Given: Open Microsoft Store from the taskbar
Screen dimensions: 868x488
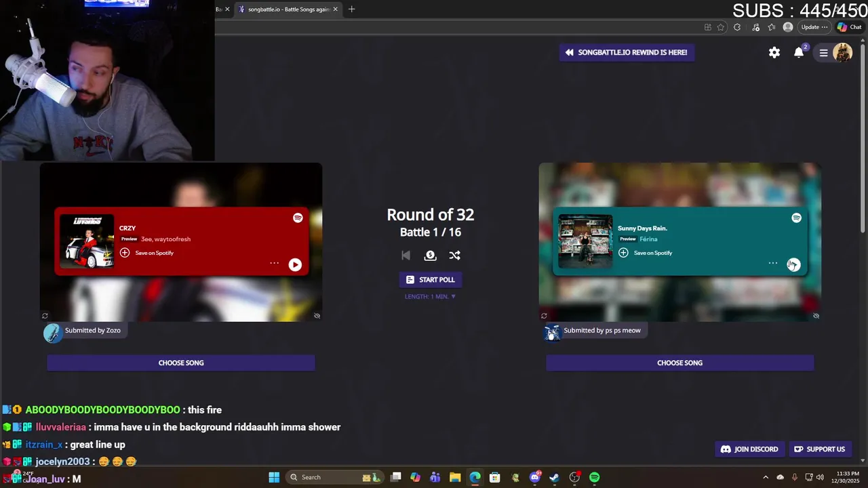Looking at the screenshot, I should 495,477.
